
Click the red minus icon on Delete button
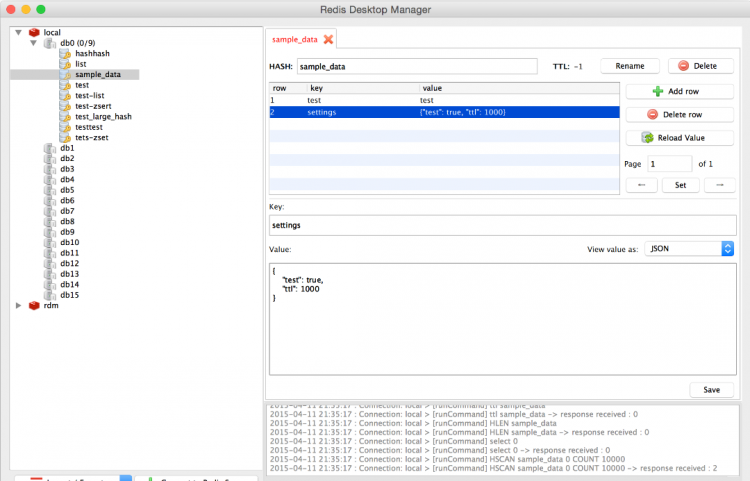tap(684, 66)
